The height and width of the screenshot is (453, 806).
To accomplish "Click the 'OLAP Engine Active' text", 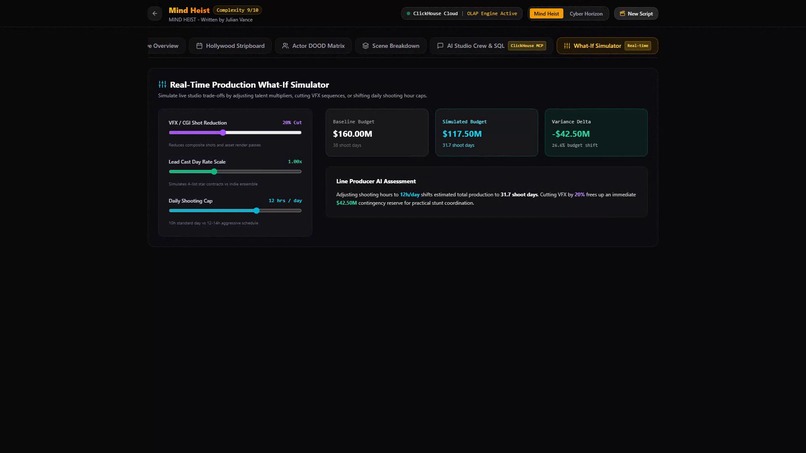I will pos(492,13).
